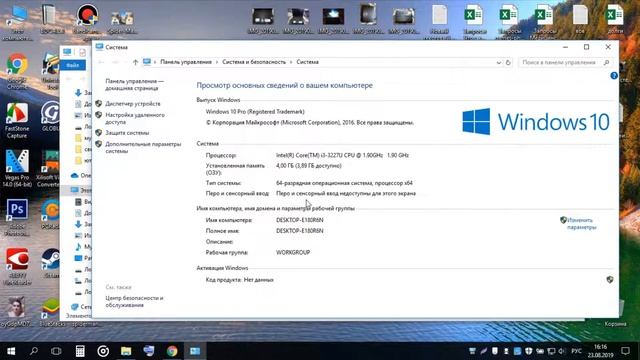Open BlueStacks desktop shortcut
This screenshot has width=640, height=360.
(51, 313)
